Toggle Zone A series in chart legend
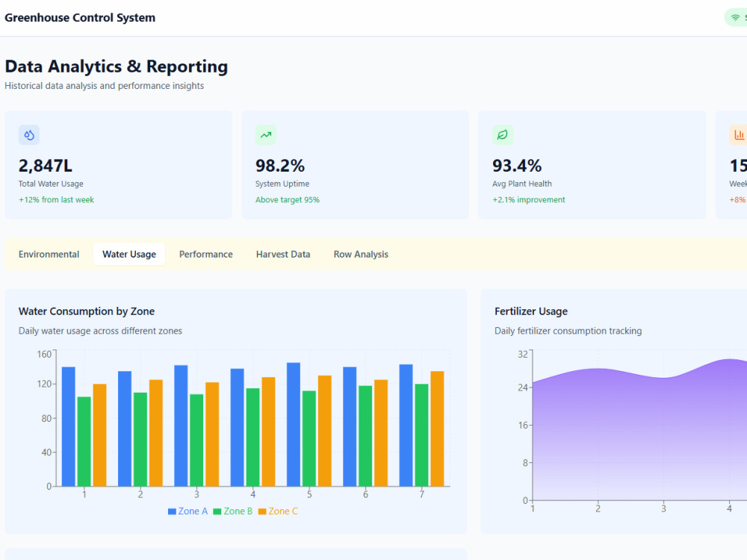 coord(187,511)
